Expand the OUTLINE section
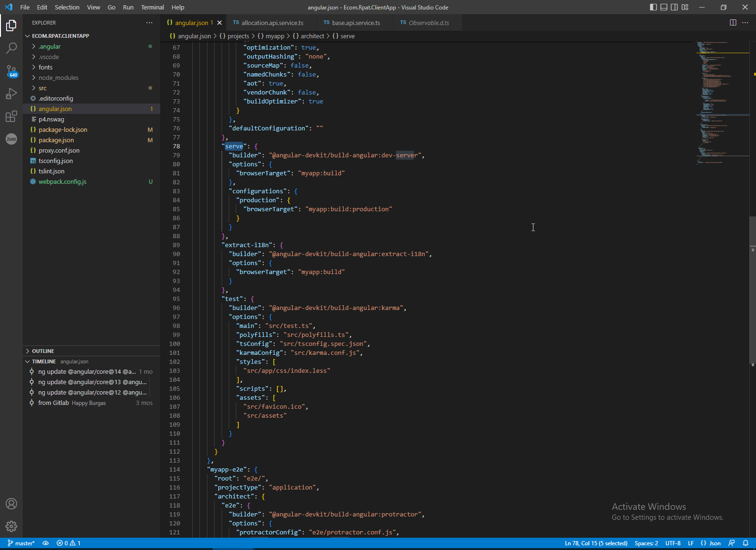Viewport: 756px width, 550px height. (43, 351)
